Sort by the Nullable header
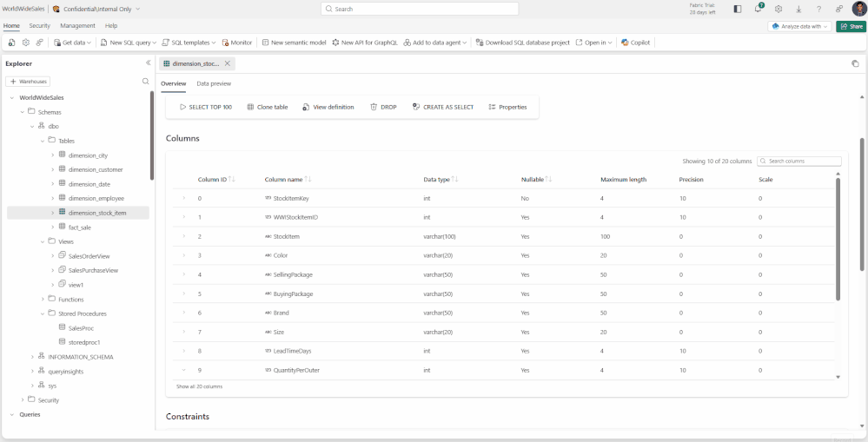This screenshot has height=442, width=868. pyautogui.click(x=536, y=179)
